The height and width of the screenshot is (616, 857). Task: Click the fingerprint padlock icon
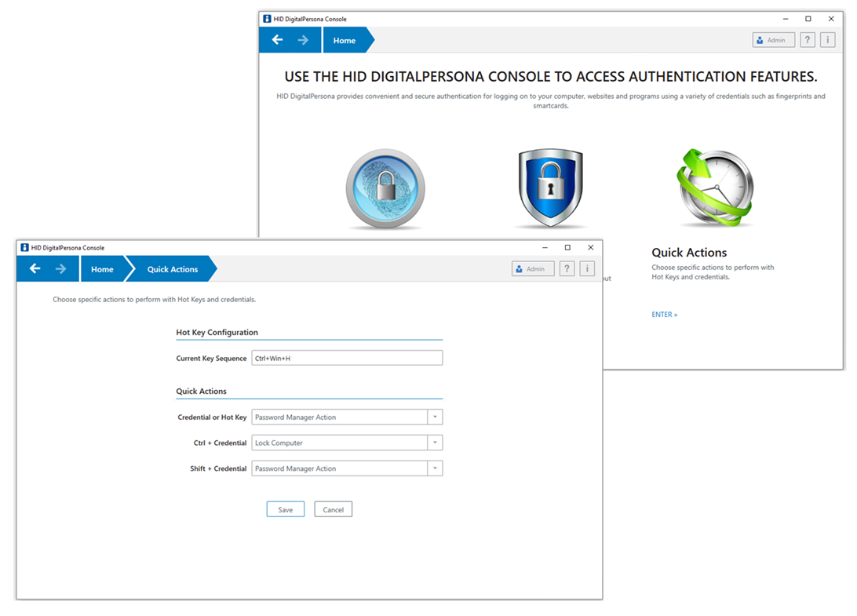pos(385,189)
